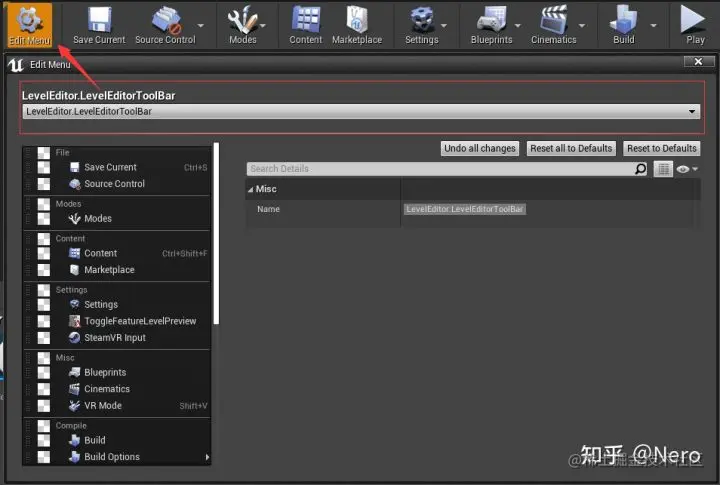The width and height of the screenshot is (720, 485).
Task: Click the Name value field LevelEditor.LevelEditorToolBar
Action: (x=465, y=209)
